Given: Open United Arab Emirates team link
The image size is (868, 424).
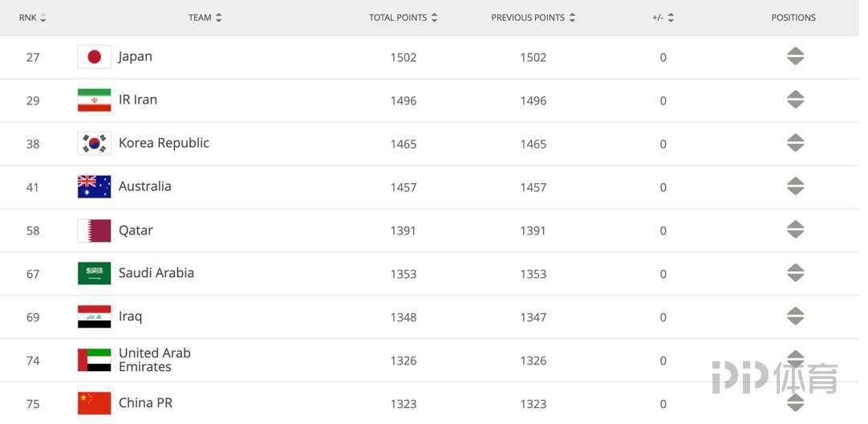Looking at the screenshot, I should pos(155,360).
